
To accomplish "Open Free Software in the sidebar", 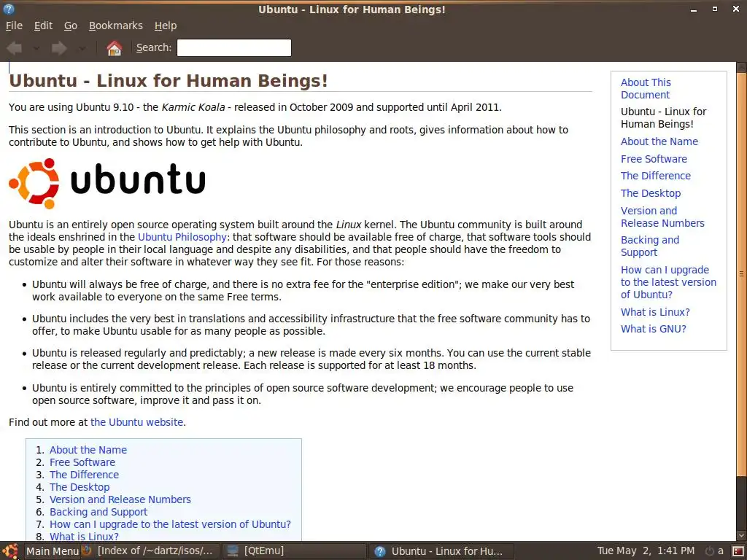I will (x=654, y=159).
